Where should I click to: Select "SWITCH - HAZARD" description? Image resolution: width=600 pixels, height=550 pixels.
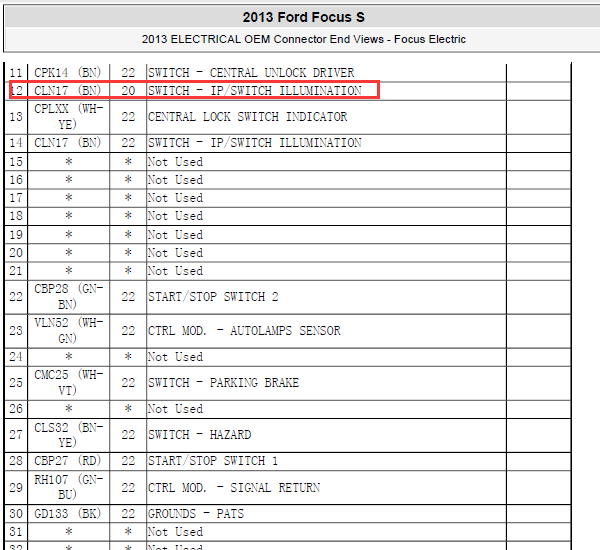click(199, 434)
